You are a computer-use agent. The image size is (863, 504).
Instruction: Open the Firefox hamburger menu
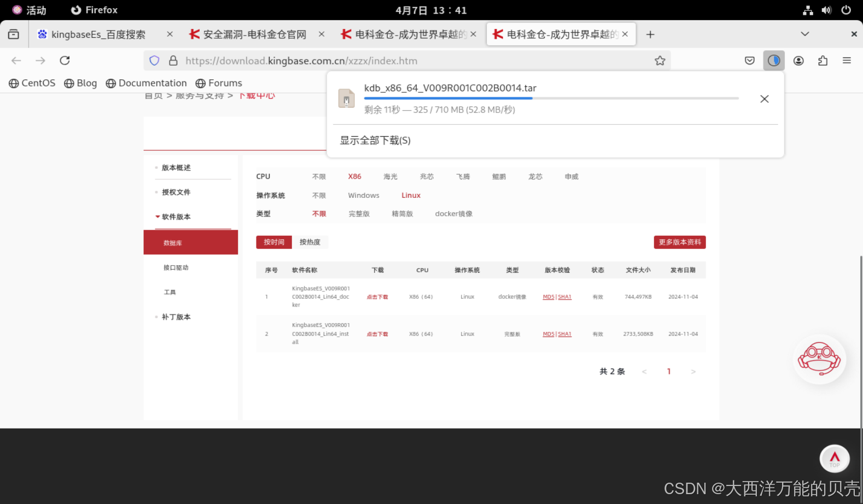click(x=847, y=61)
